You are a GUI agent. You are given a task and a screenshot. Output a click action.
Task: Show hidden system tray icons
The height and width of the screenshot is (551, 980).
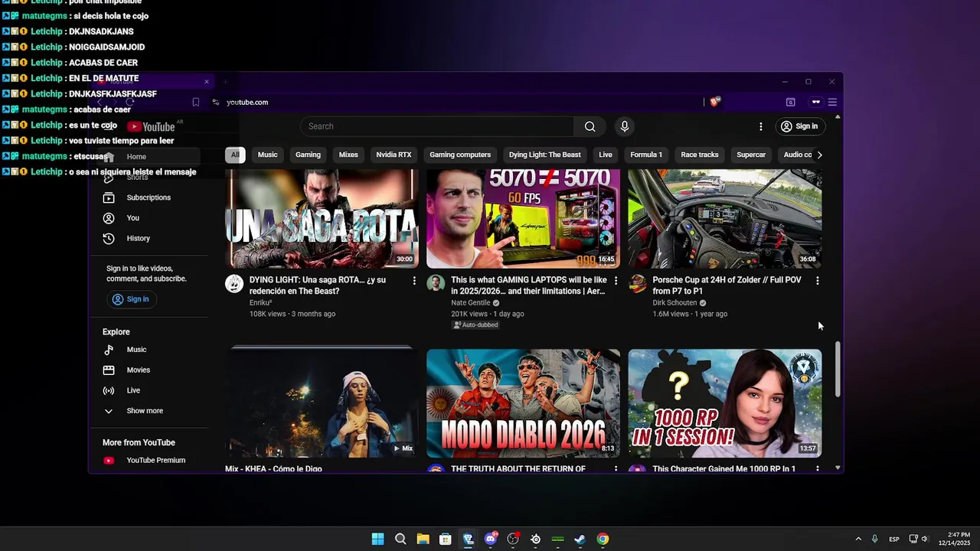click(x=858, y=539)
